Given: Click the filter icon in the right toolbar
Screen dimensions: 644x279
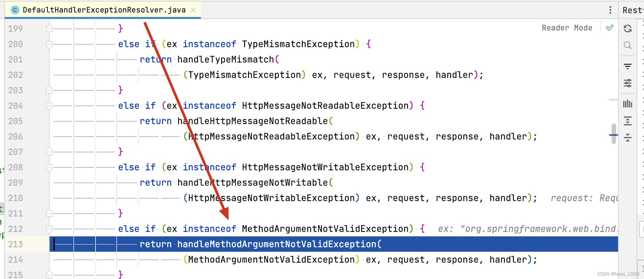Looking at the screenshot, I should (x=627, y=66).
